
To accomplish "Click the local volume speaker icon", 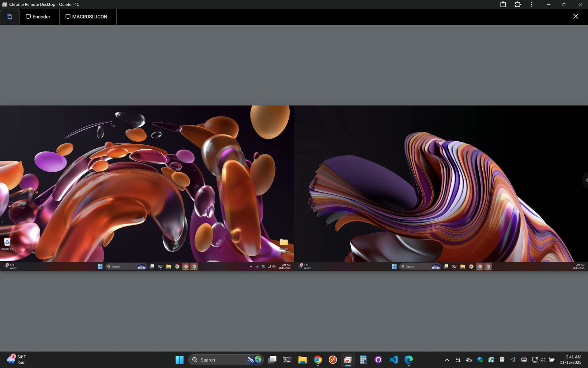I will (x=543, y=360).
